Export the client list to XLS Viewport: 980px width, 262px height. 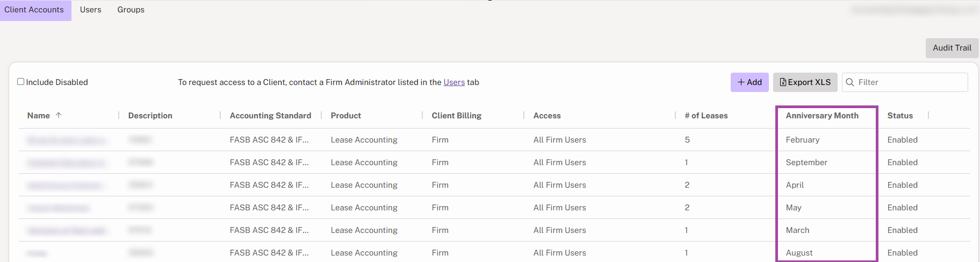coord(805,82)
